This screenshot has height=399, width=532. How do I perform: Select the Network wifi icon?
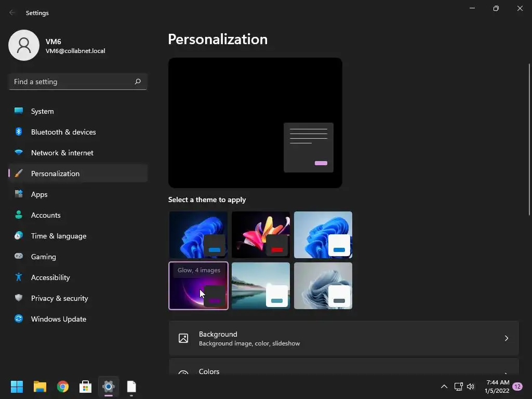19,152
